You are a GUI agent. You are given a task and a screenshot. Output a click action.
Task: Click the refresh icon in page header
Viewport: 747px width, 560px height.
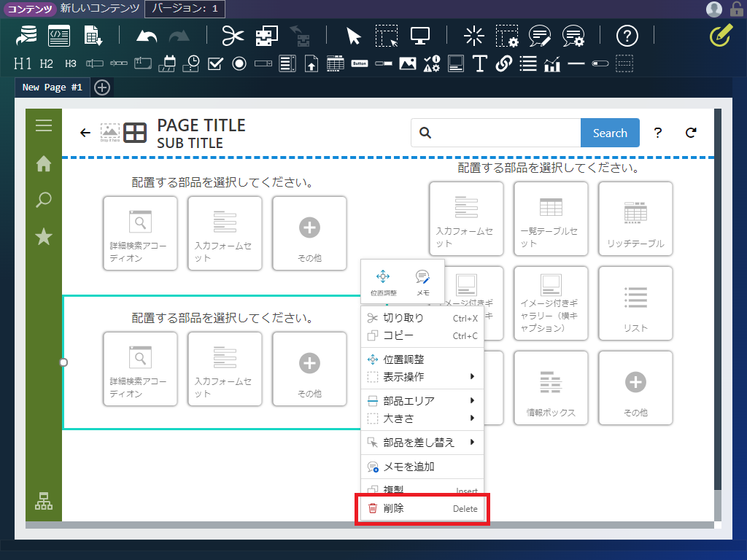691,133
